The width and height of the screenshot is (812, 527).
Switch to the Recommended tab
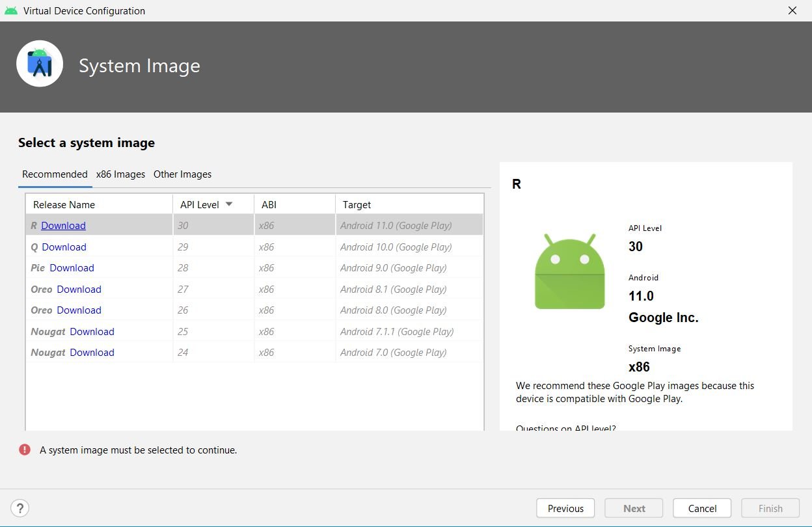55,174
